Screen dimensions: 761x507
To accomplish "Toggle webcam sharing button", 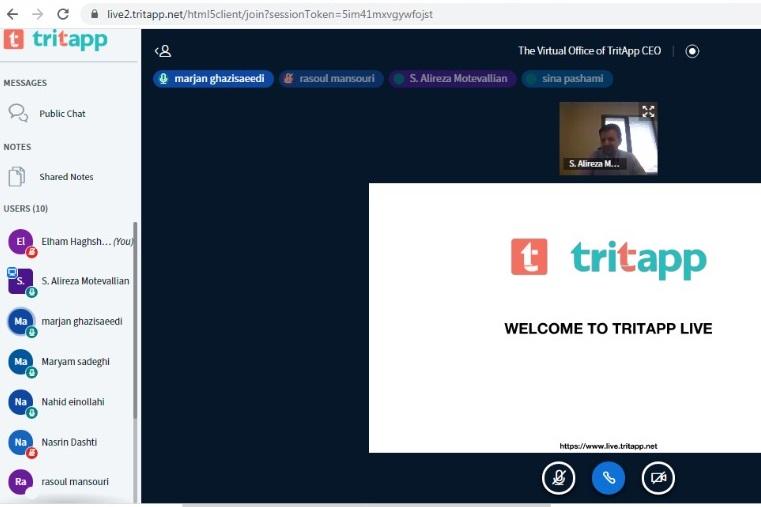I will tap(658, 478).
